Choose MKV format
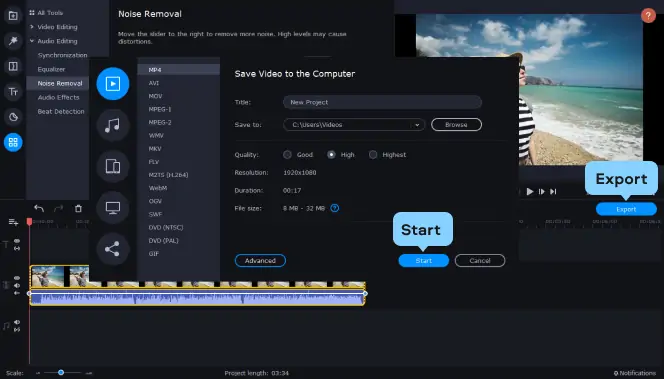The width and height of the screenshot is (664, 379). click(x=155, y=149)
